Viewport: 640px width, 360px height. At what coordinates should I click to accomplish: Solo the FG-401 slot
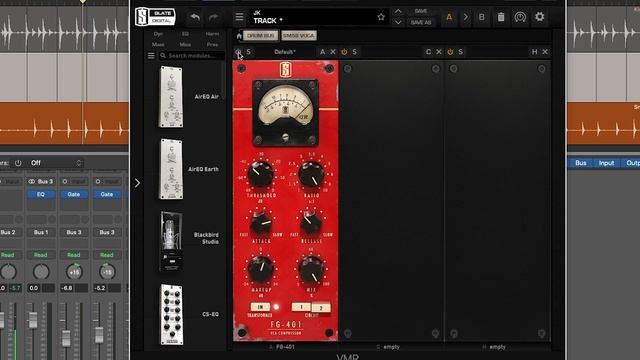pos(249,52)
